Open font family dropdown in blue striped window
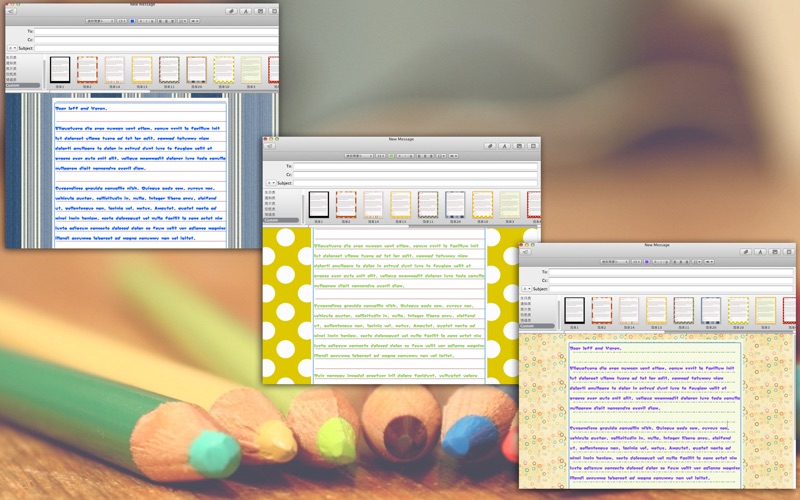Image resolution: width=800 pixels, height=500 pixels. point(100,21)
